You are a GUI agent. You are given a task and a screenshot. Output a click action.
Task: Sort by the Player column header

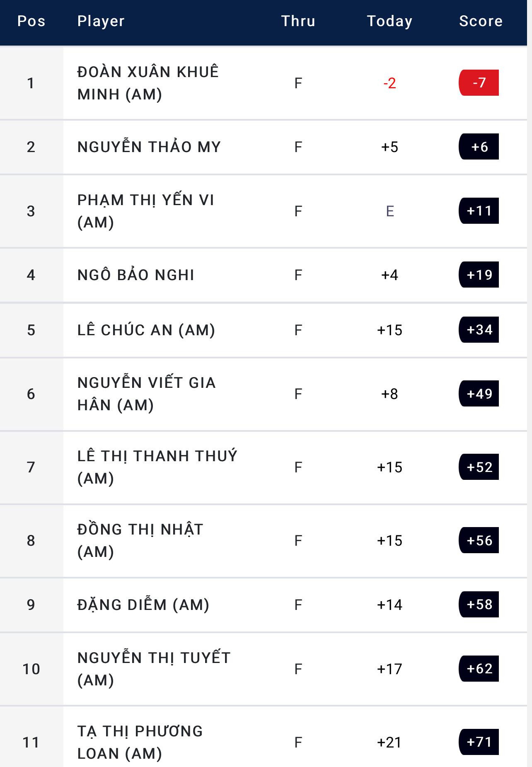click(101, 21)
